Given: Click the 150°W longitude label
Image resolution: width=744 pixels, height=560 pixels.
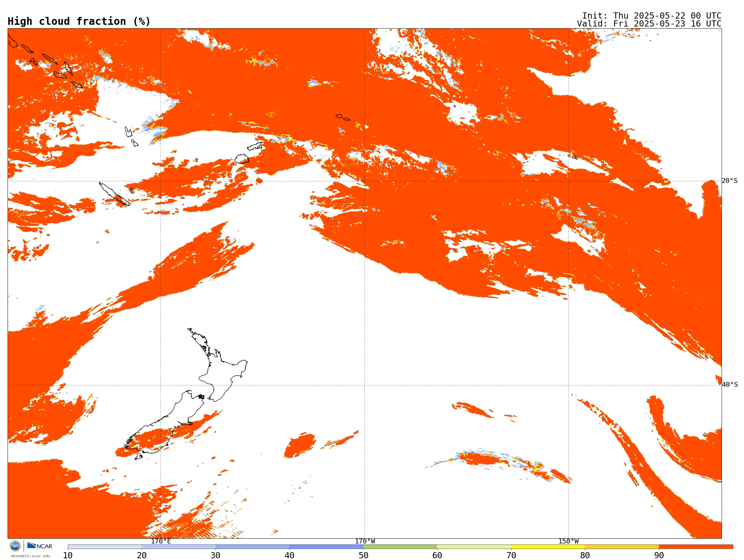Looking at the screenshot, I should tap(569, 541).
